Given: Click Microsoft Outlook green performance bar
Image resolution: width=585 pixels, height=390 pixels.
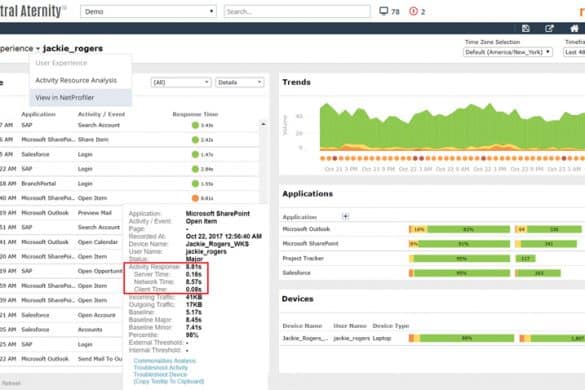Looking at the screenshot, I should click(469, 229).
